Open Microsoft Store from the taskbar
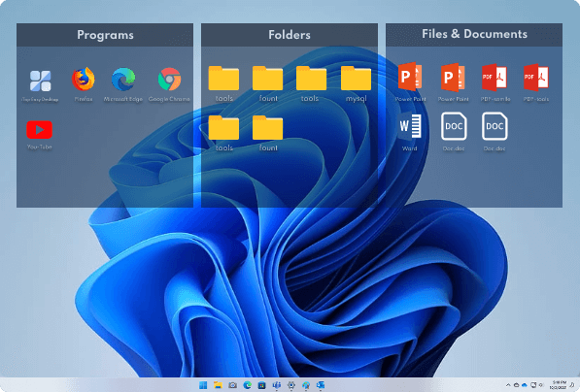 click(262, 385)
